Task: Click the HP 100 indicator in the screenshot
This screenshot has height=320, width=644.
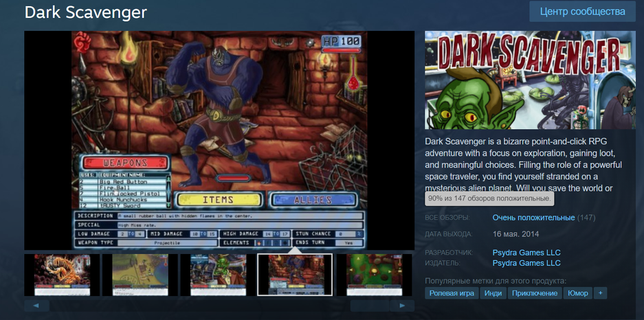Action: coord(341,41)
